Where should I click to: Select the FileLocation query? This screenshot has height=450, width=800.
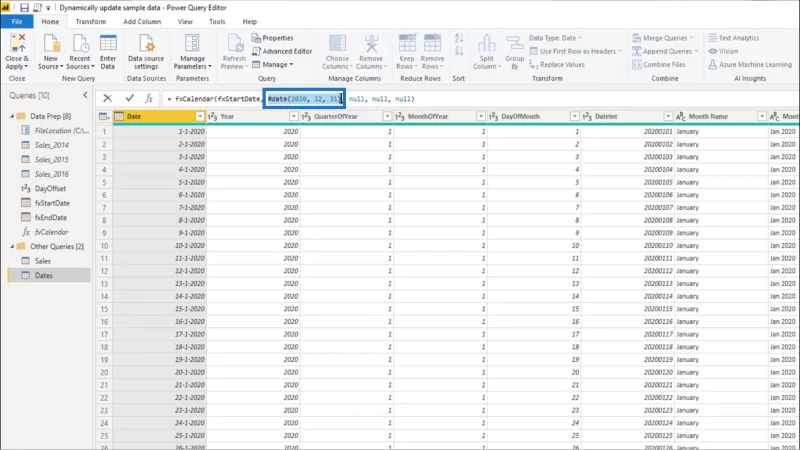pyautogui.click(x=61, y=131)
